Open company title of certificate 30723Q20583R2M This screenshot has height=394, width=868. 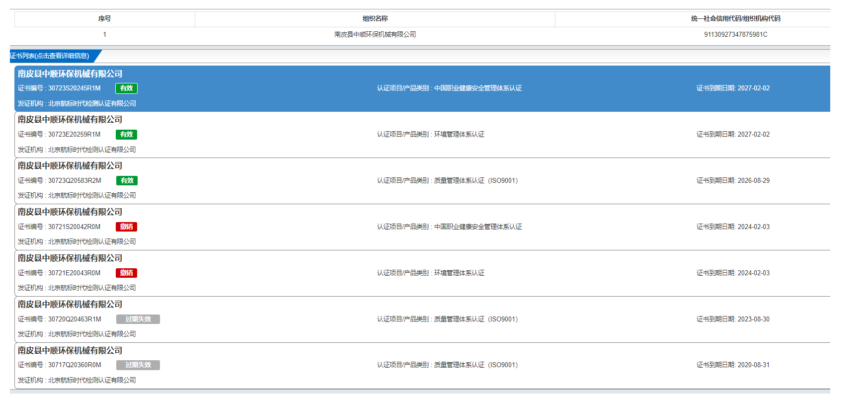70,165
